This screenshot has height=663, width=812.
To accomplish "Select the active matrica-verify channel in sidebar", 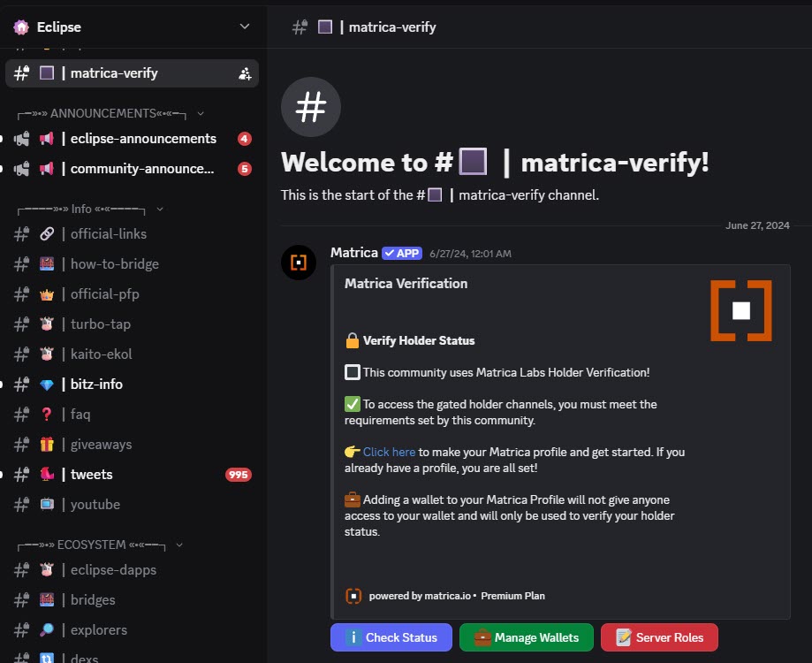I will 132,73.
